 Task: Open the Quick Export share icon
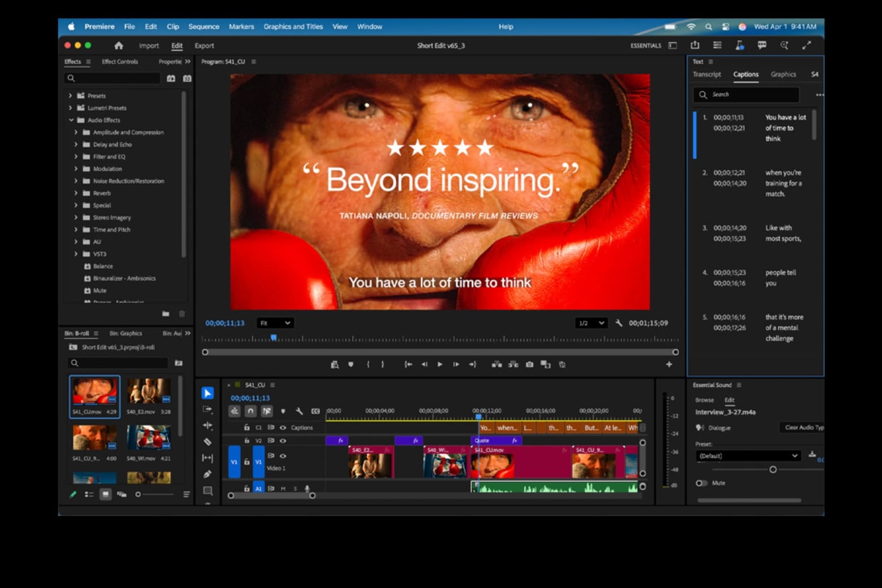click(x=695, y=45)
